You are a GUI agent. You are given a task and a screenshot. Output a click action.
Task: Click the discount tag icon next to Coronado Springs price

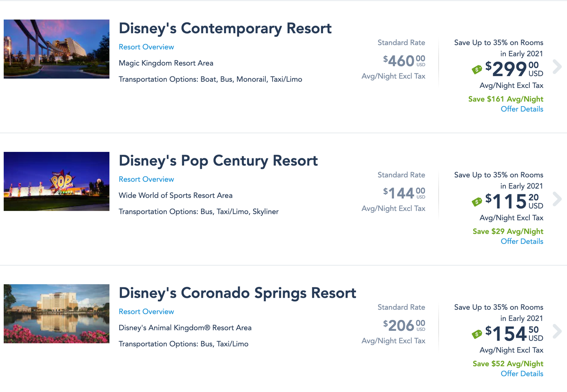point(477,334)
